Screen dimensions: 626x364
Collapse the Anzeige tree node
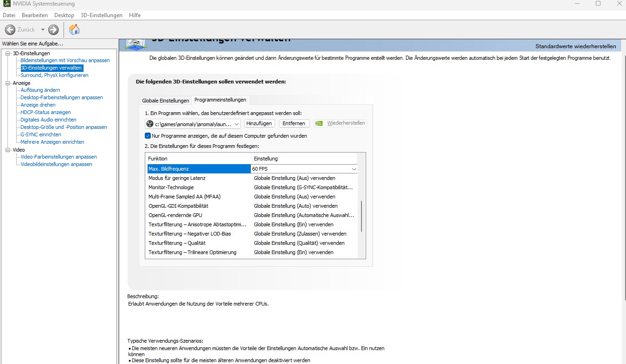[7, 83]
